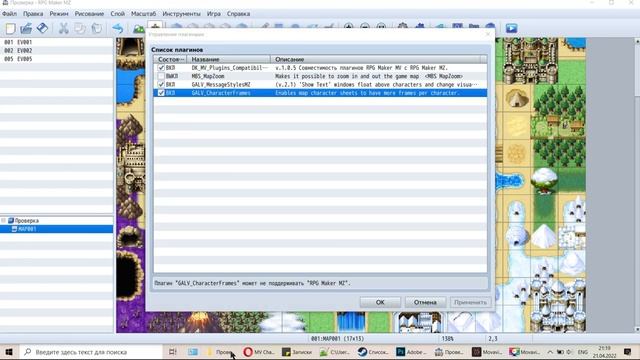
Task: Click the 001:MAP001 (17x13) status text
Action: click(337, 339)
